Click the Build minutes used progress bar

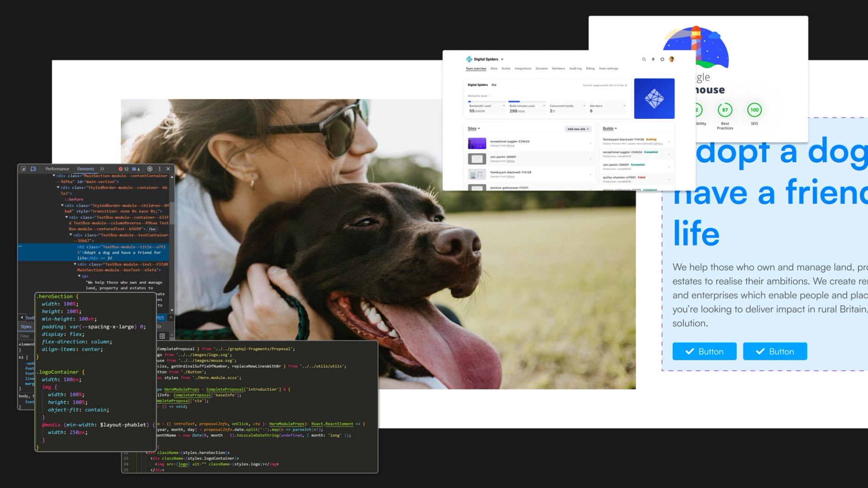(527, 102)
